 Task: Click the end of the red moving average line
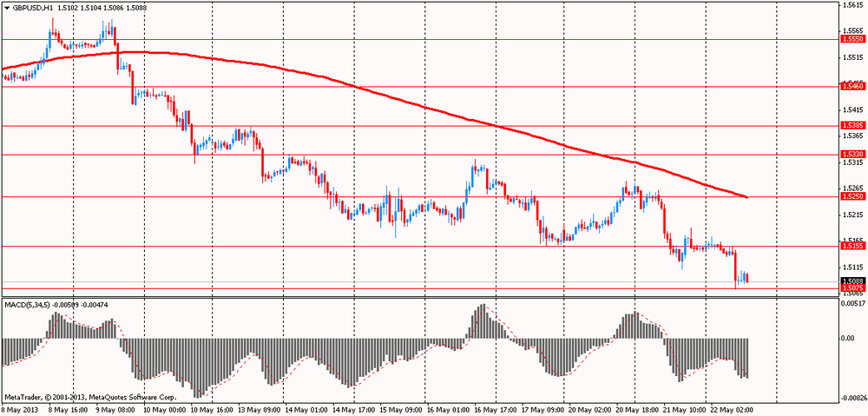[x=747, y=197]
